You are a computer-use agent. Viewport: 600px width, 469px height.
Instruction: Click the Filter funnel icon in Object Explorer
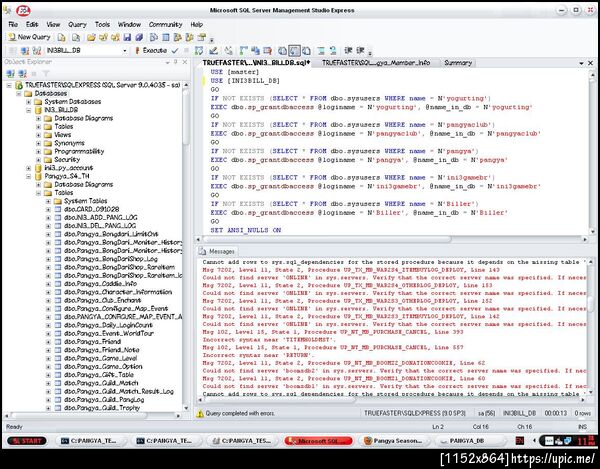(x=46, y=73)
